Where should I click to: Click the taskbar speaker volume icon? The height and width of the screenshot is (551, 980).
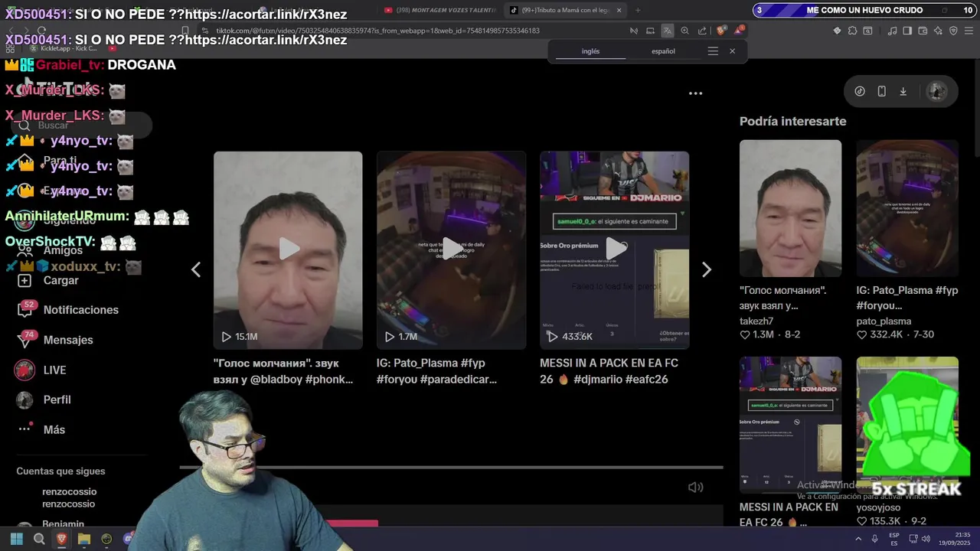[x=926, y=539]
